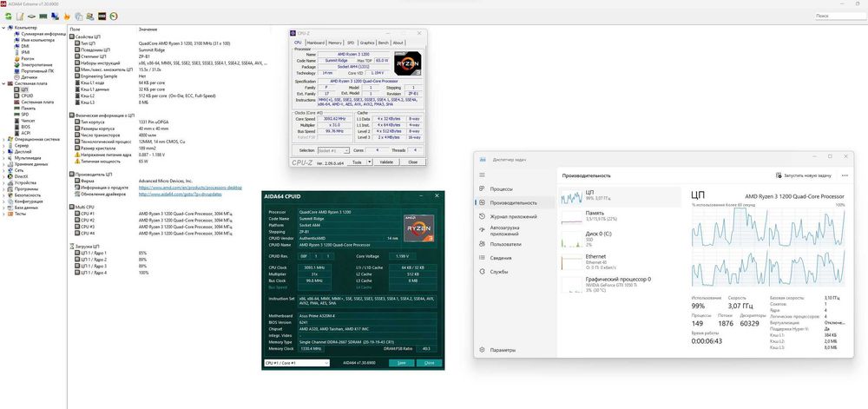
Task: Click the AIDA64 memory module toolbar icon
Action: [43, 16]
